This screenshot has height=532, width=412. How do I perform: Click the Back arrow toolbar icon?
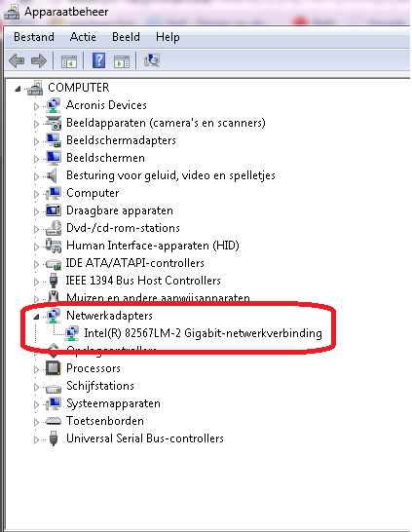[17, 61]
